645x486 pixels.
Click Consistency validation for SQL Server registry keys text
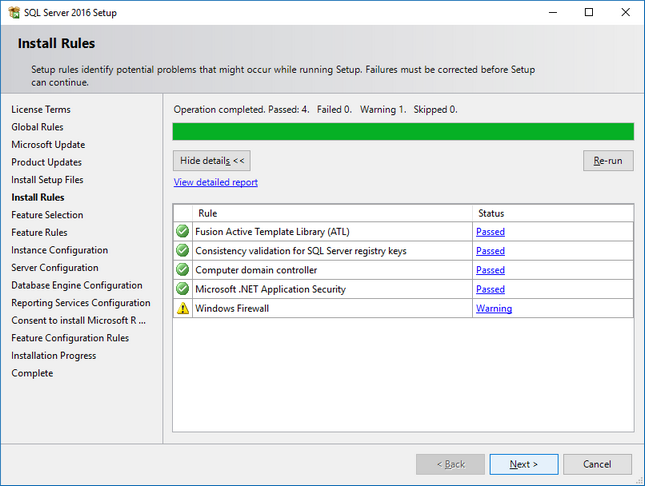pos(301,251)
